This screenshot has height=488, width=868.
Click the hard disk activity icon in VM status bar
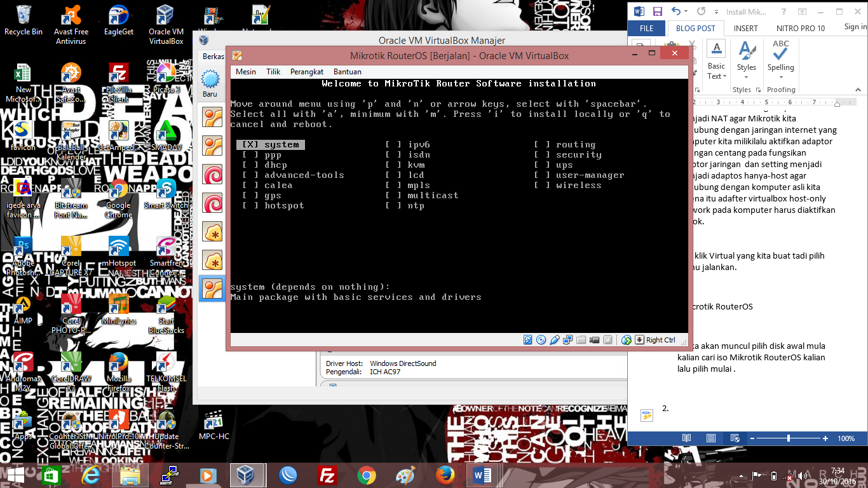[527, 340]
